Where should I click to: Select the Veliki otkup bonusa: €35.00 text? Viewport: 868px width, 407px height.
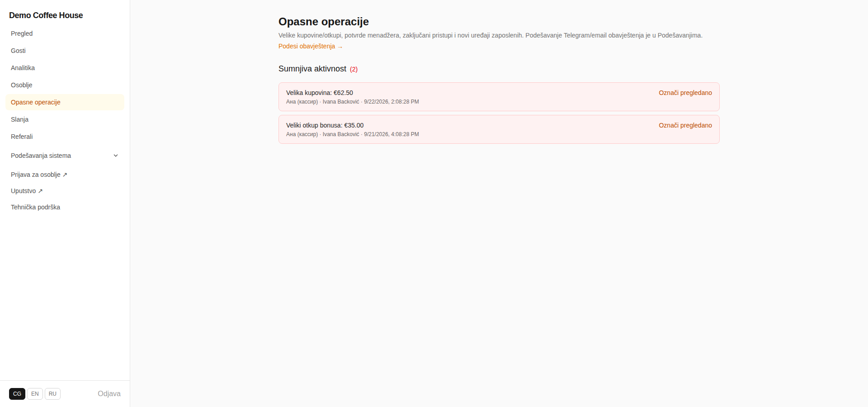(x=325, y=125)
